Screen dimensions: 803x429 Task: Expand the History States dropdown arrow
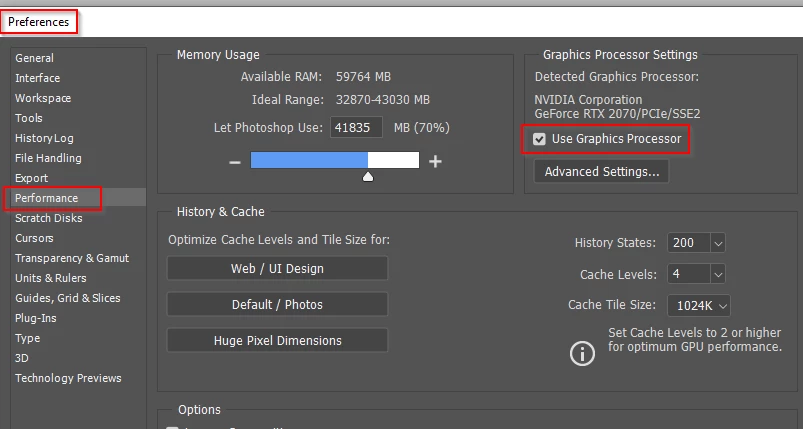pos(718,243)
